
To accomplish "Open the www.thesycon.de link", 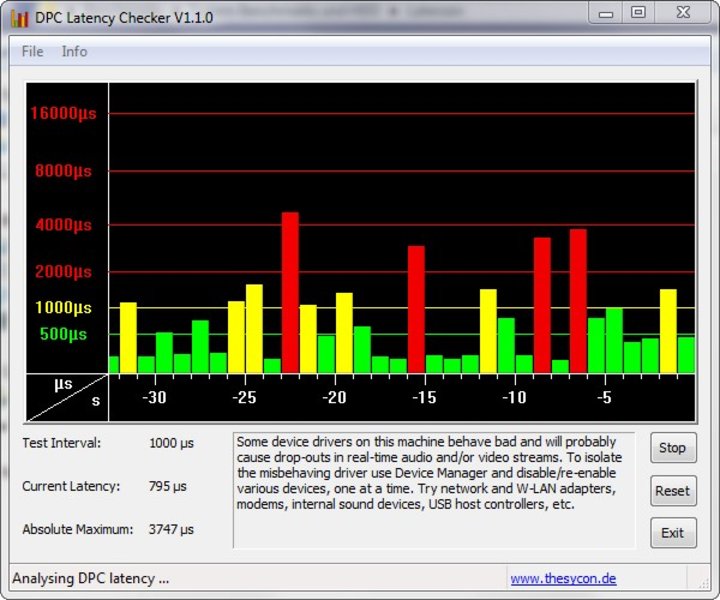I will pos(563,578).
